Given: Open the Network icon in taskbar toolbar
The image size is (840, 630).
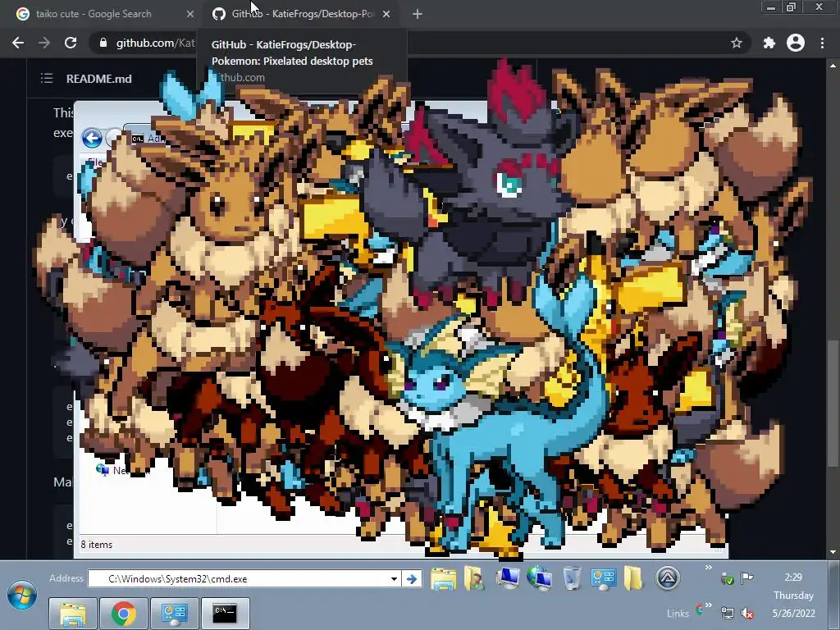Looking at the screenshot, I should coord(539,578).
